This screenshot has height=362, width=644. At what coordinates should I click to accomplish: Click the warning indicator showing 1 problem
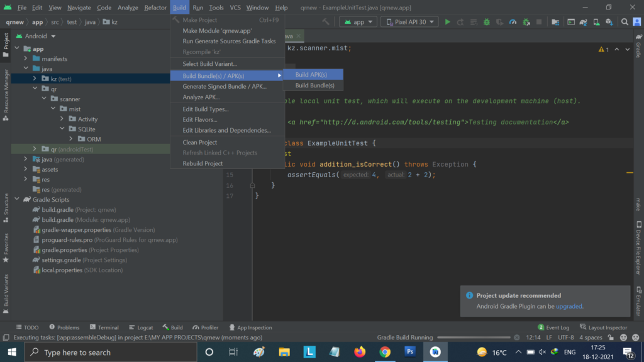coord(604,49)
